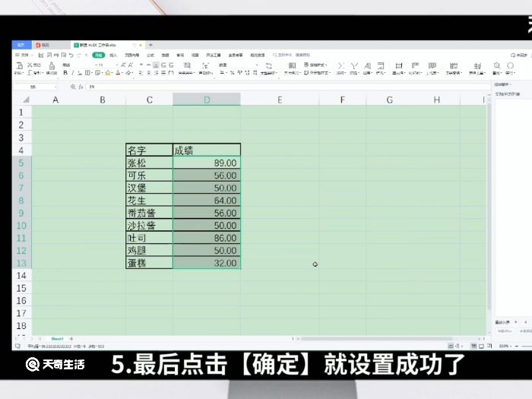Open the Developer Tools ribbon tab
The width and height of the screenshot is (532, 399).
[214, 55]
